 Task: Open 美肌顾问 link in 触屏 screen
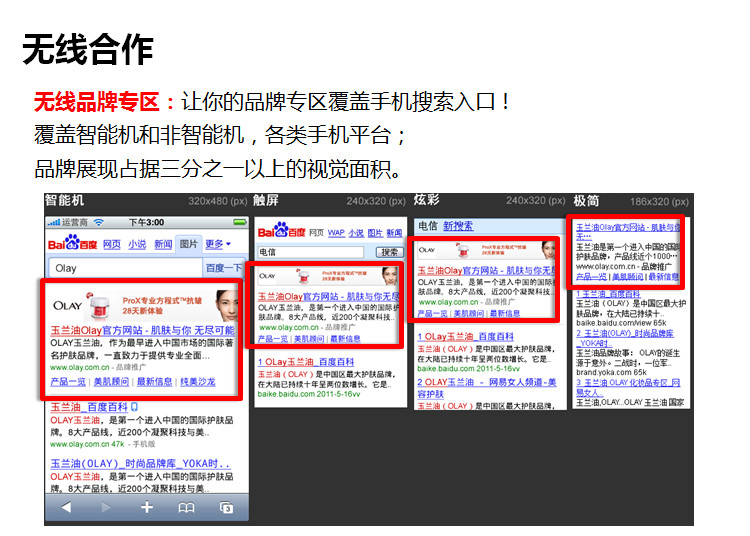309,339
